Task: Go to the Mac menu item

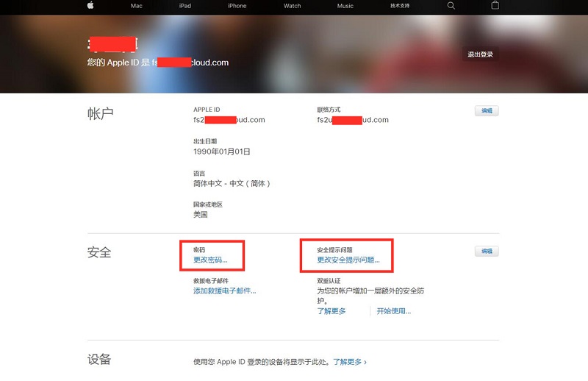Action: tap(137, 6)
